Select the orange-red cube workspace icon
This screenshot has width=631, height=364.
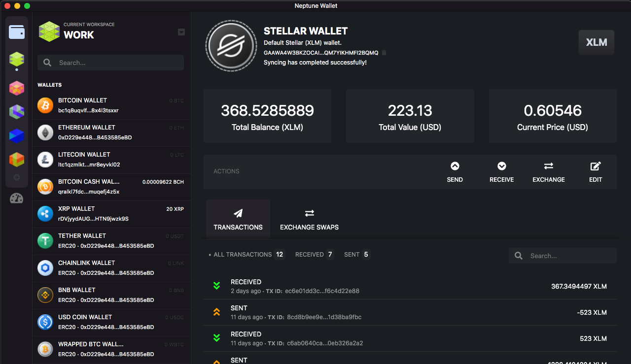tap(17, 159)
